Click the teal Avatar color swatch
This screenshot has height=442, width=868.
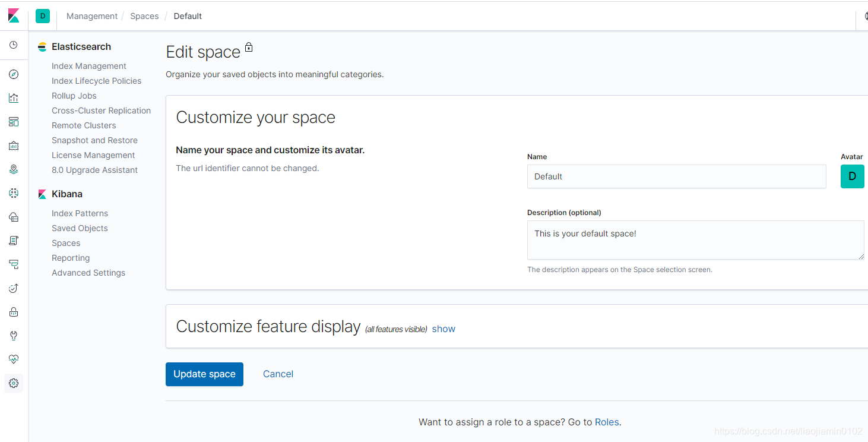tap(852, 176)
